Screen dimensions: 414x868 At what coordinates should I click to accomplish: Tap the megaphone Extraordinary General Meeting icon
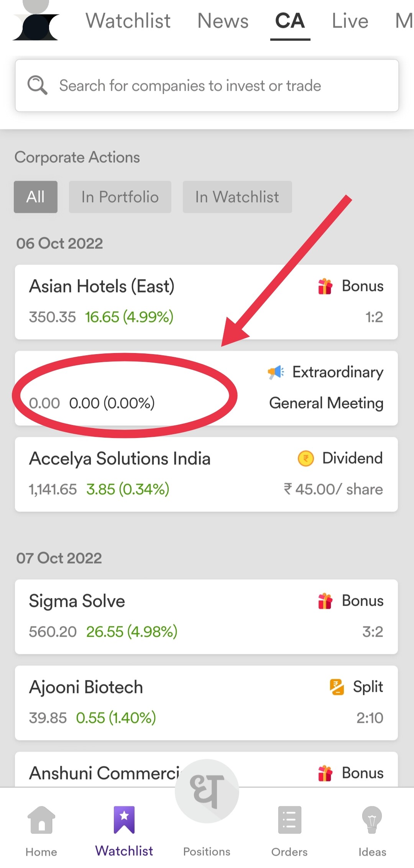point(276,372)
